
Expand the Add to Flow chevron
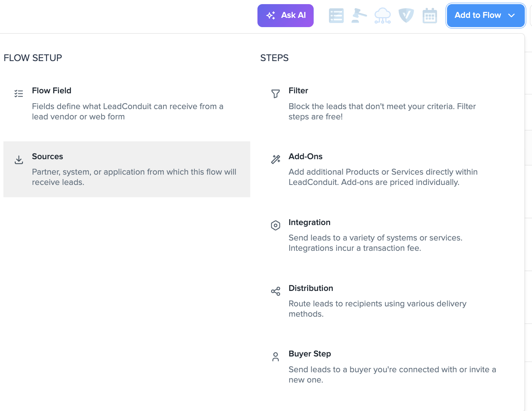[x=511, y=15]
